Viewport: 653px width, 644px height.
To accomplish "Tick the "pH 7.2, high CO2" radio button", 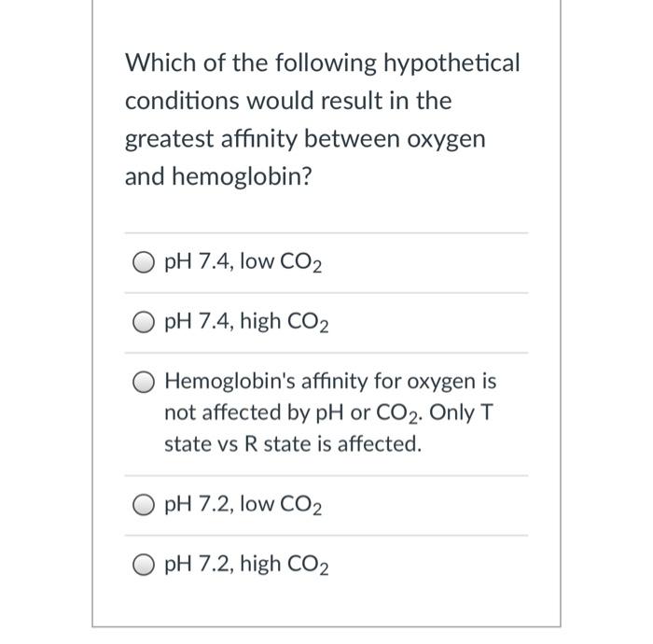I will point(144,565).
